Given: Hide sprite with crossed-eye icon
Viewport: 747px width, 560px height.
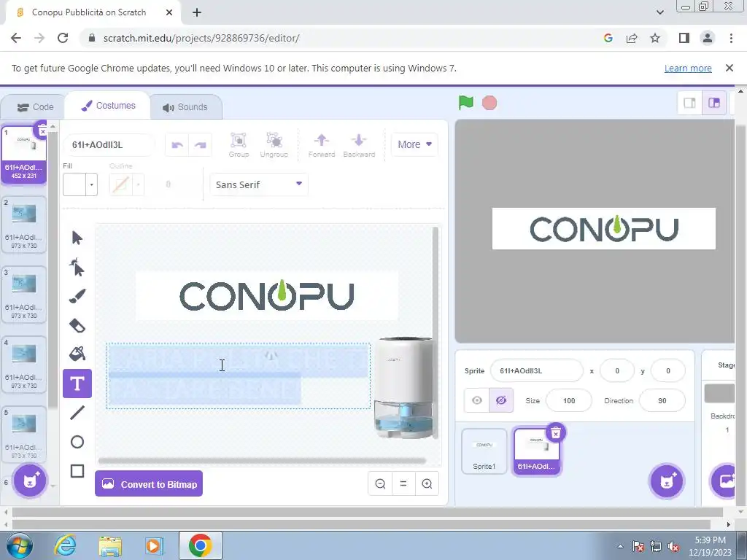Looking at the screenshot, I should coord(501,400).
